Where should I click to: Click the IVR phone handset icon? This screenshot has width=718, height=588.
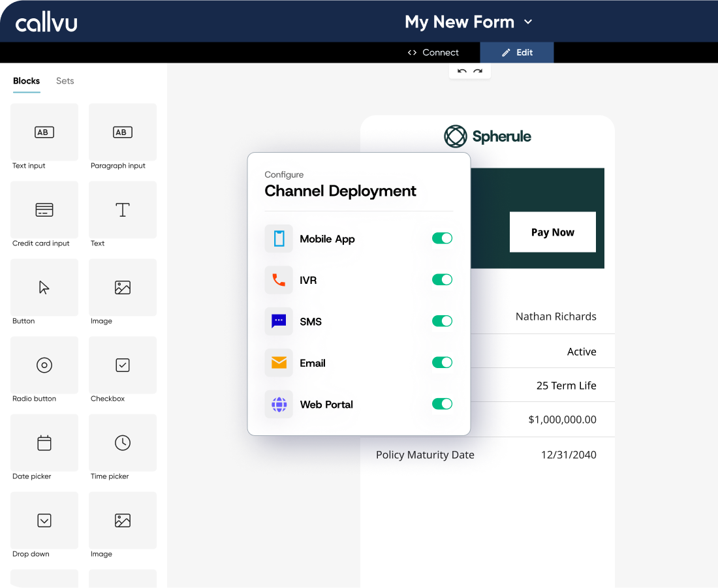279,280
